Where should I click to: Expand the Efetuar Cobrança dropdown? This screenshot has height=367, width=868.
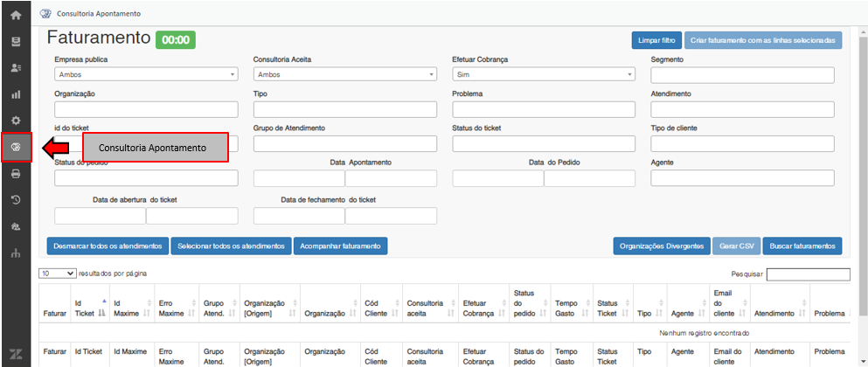[x=544, y=75]
